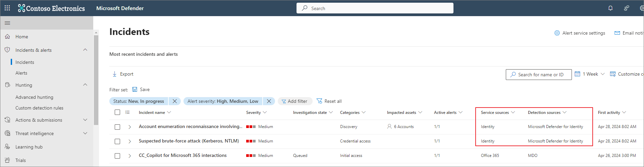Open Advanced hunting
The width and height of the screenshot is (644, 167).
click(x=34, y=97)
